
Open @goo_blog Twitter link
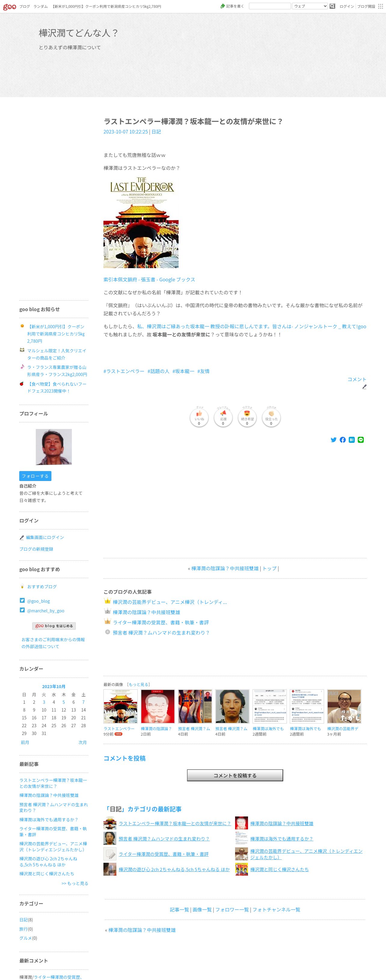pos(38,601)
